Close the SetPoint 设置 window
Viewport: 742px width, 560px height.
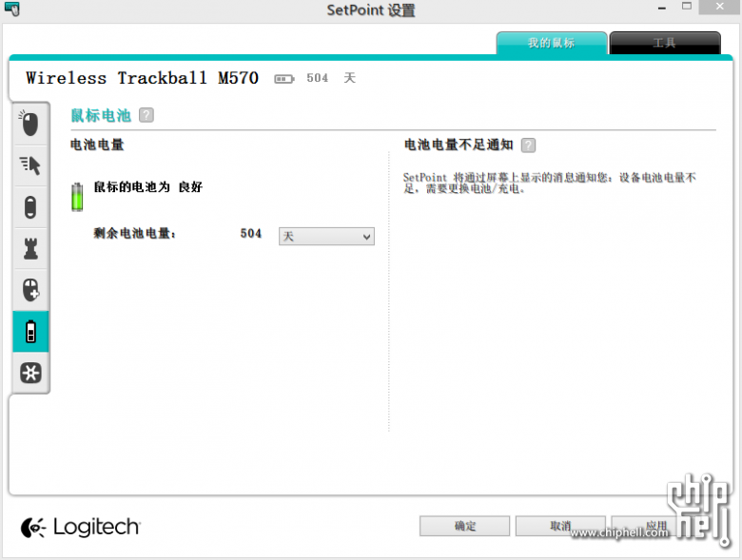[x=720, y=7]
